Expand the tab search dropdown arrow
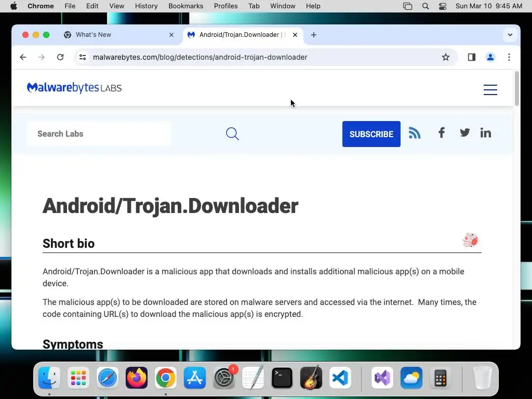 click(510, 35)
